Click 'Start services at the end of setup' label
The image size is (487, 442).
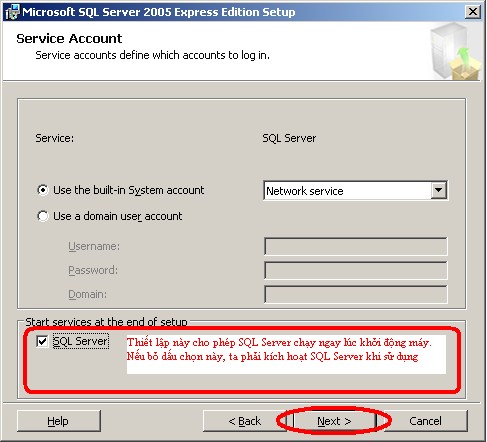coord(106,322)
